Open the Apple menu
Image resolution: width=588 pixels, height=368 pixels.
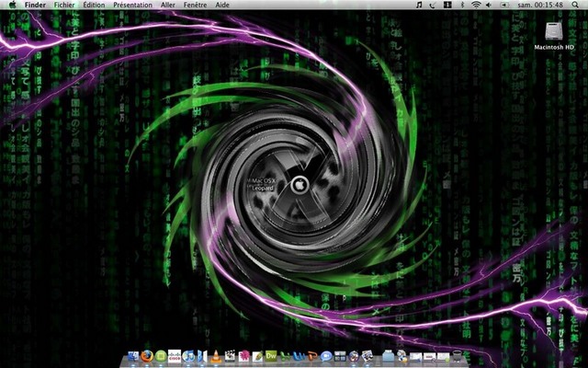(12, 5)
